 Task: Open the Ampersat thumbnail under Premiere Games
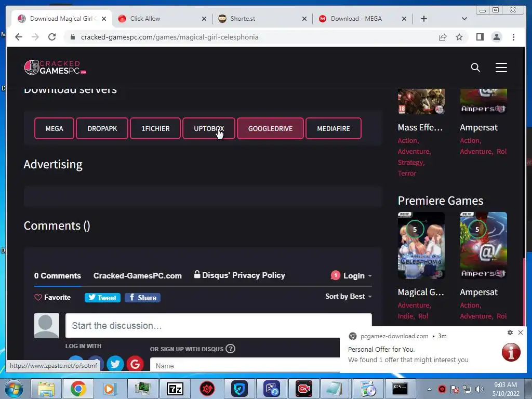coord(484,245)
